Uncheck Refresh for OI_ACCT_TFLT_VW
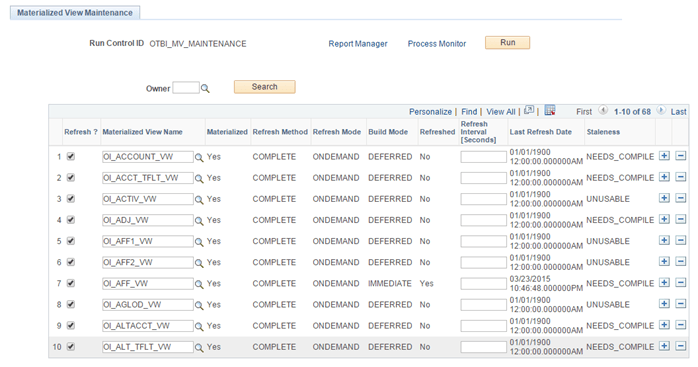 [x=71, y=177]
